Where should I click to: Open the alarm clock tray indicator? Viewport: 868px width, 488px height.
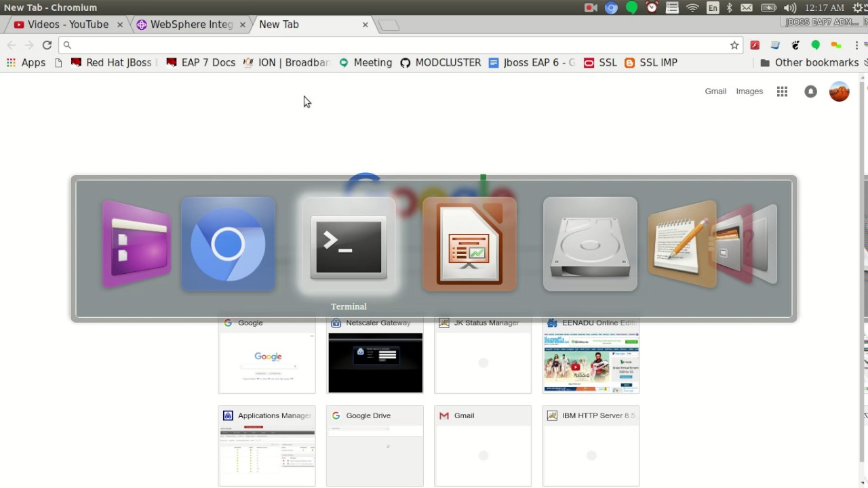(x=652, y=7)
